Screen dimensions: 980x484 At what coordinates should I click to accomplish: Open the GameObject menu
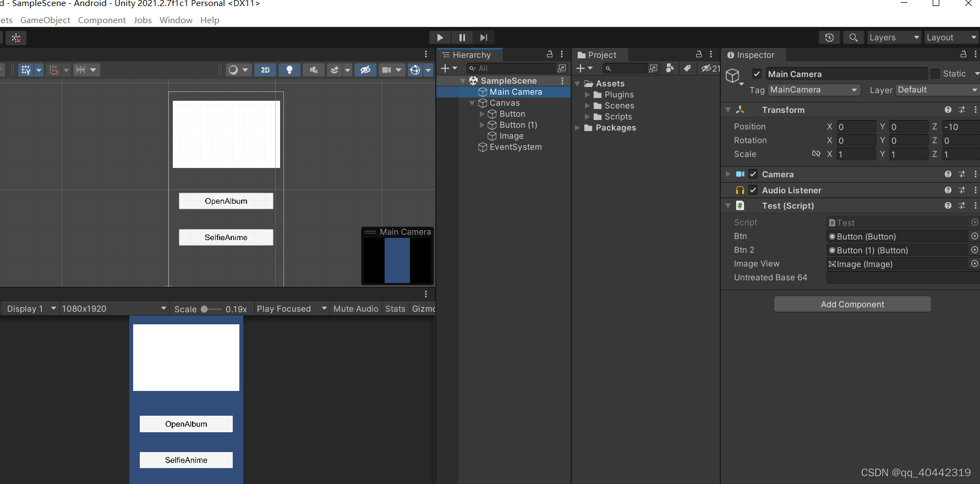point(45,20)
